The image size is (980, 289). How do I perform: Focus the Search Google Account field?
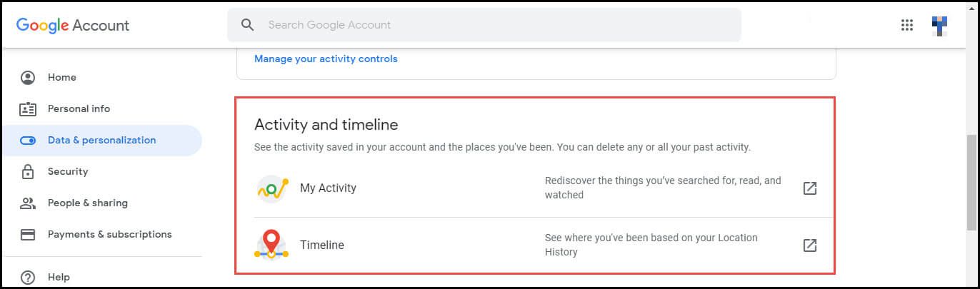[x=484, y=25]
